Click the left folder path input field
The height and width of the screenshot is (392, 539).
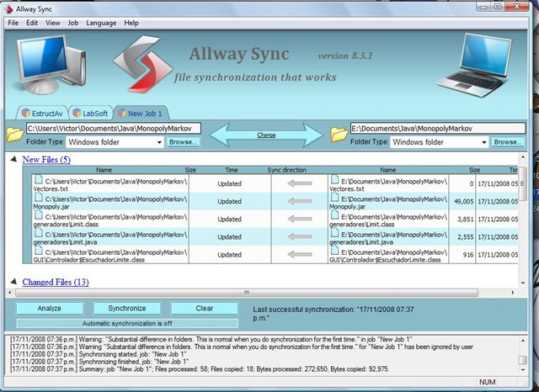coord(114,129)
